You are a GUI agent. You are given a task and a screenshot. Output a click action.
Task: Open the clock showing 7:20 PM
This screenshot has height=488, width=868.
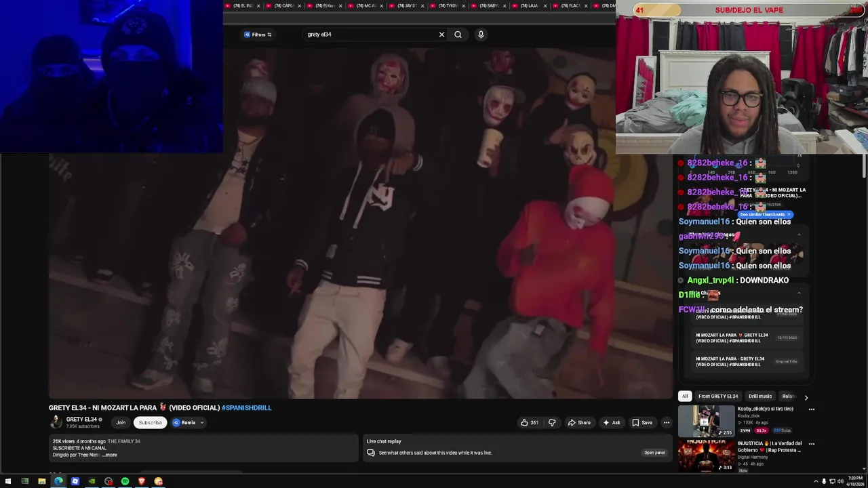tap(854, 481)
